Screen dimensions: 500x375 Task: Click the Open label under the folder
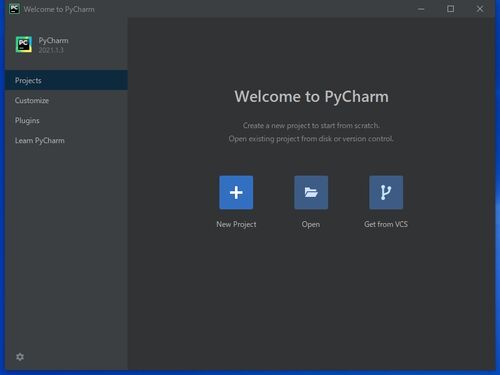point(311,224)
